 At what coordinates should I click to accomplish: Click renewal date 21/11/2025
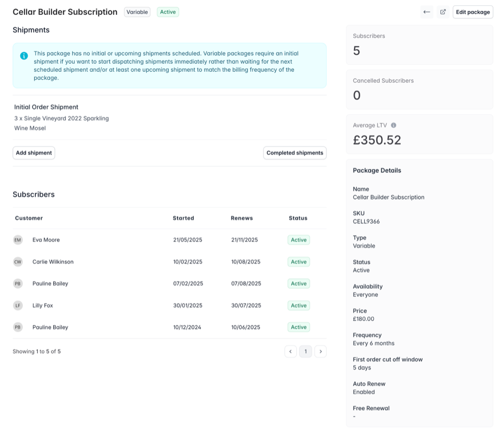(245, 240)
